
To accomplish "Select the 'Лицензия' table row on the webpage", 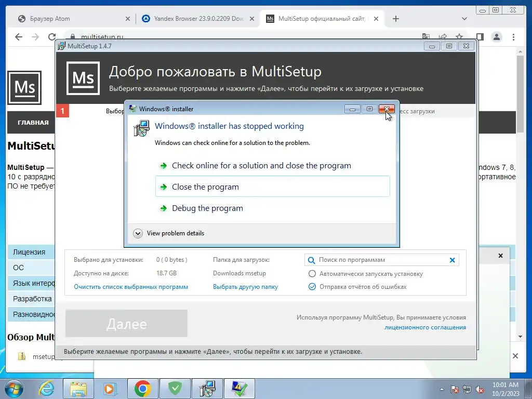I will coord(31,252).
